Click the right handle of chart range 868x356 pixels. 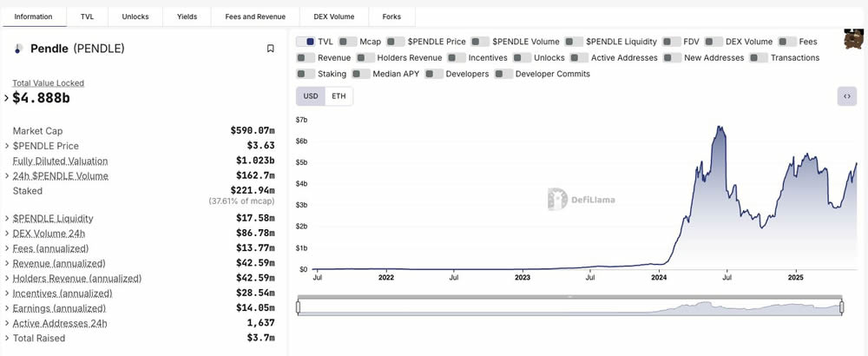(x=843, y=307)
